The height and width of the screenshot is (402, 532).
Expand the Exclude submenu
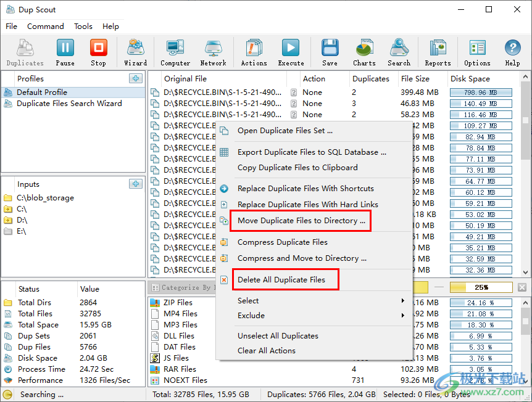[x=314, y=316]
